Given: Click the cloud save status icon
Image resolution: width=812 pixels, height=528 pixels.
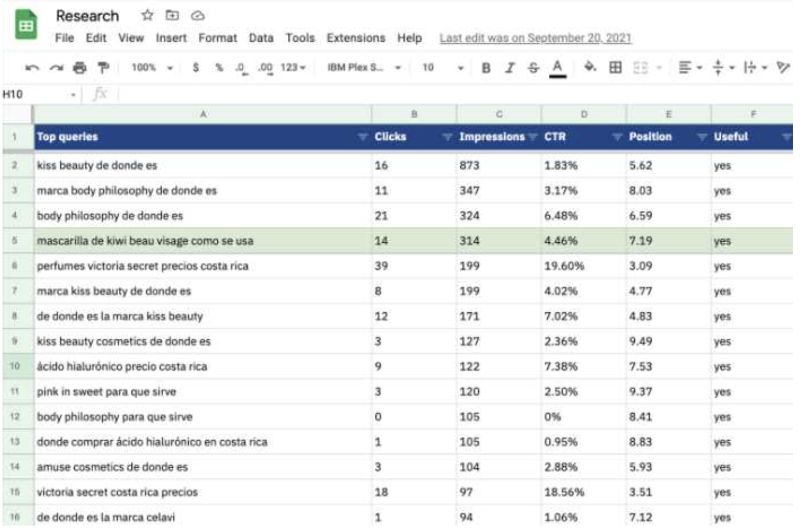Looking at the screenshot, I should [198, 16].
